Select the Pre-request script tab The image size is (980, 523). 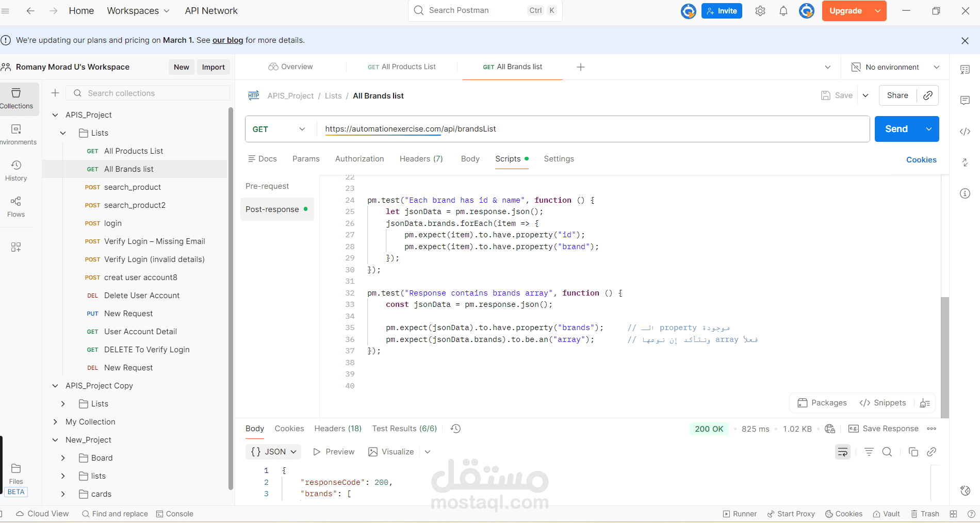pyautogui.click(x=267, y=186)
